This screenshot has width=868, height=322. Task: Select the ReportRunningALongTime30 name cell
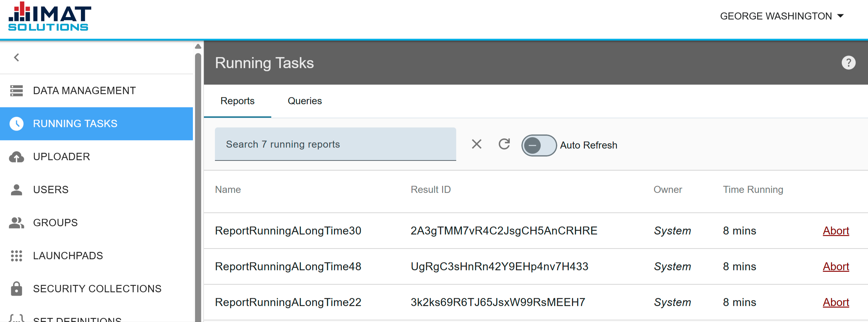pyautogui.click(x=288, y=231)
